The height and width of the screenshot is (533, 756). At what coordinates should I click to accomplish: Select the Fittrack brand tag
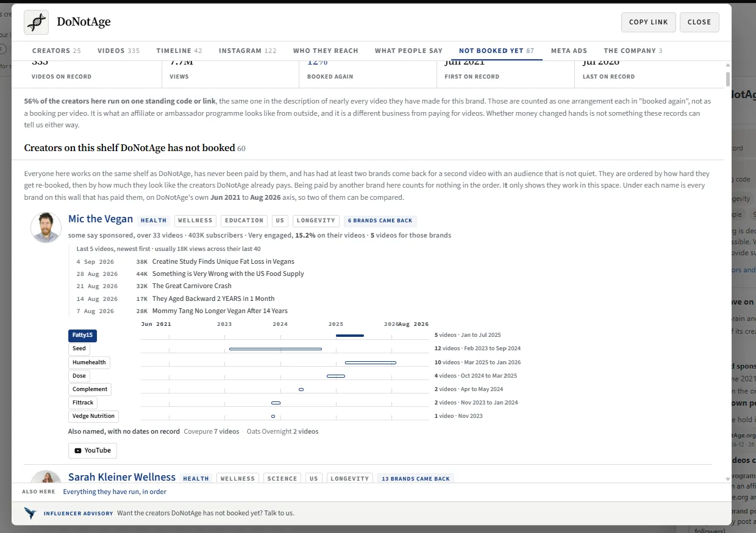click(83, 403)
